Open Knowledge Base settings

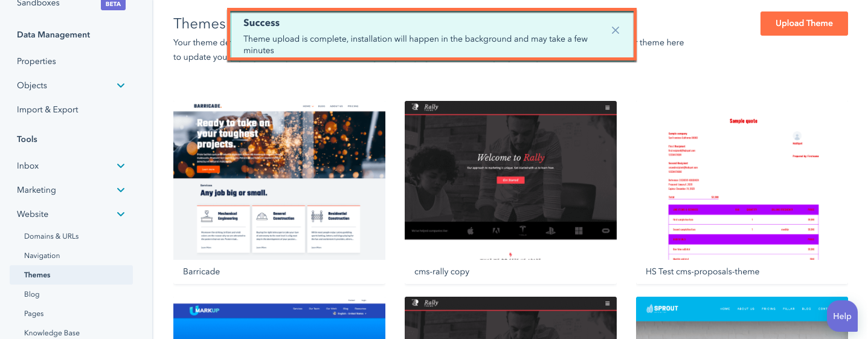[x=52, y=333]
